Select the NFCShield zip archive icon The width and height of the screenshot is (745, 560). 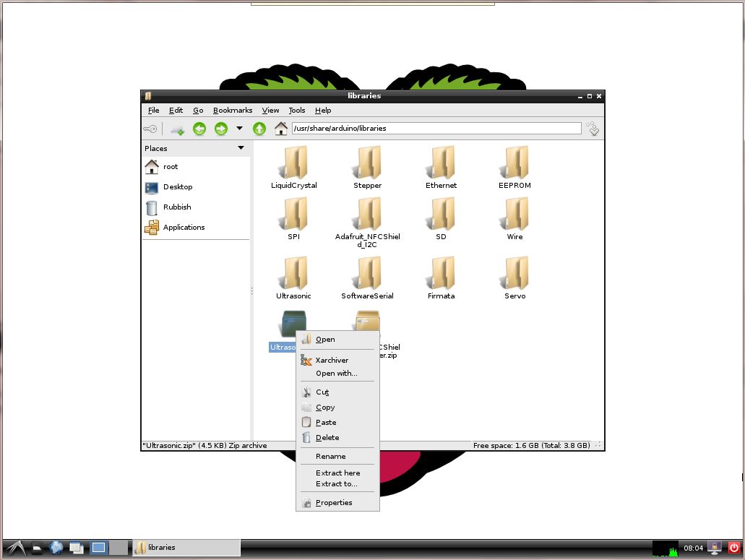coord(368,320)
